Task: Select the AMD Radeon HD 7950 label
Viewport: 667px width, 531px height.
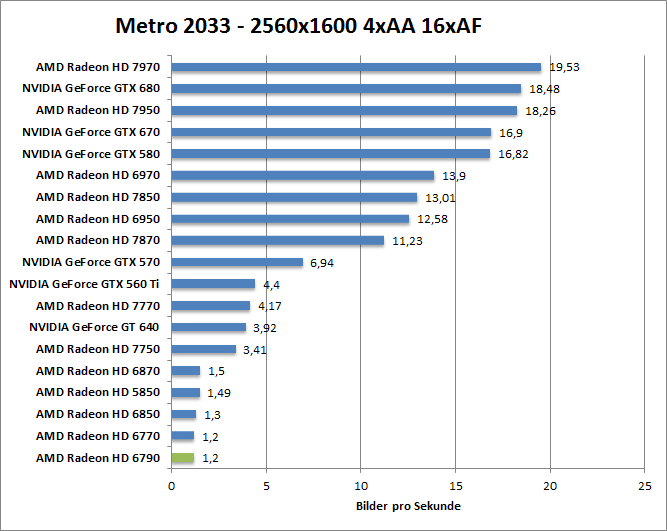Action: (98, 110)
